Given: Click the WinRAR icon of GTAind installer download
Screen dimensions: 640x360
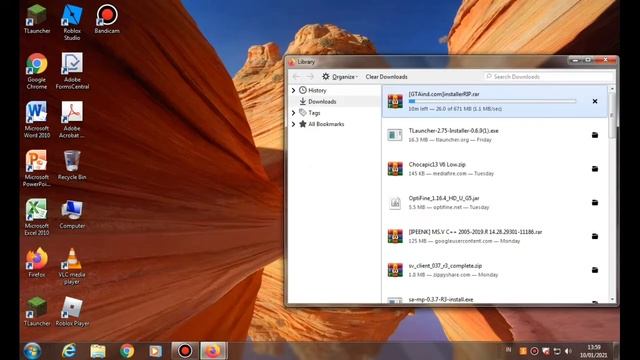Looking at the screenshot, I should [x=395, y=101].
